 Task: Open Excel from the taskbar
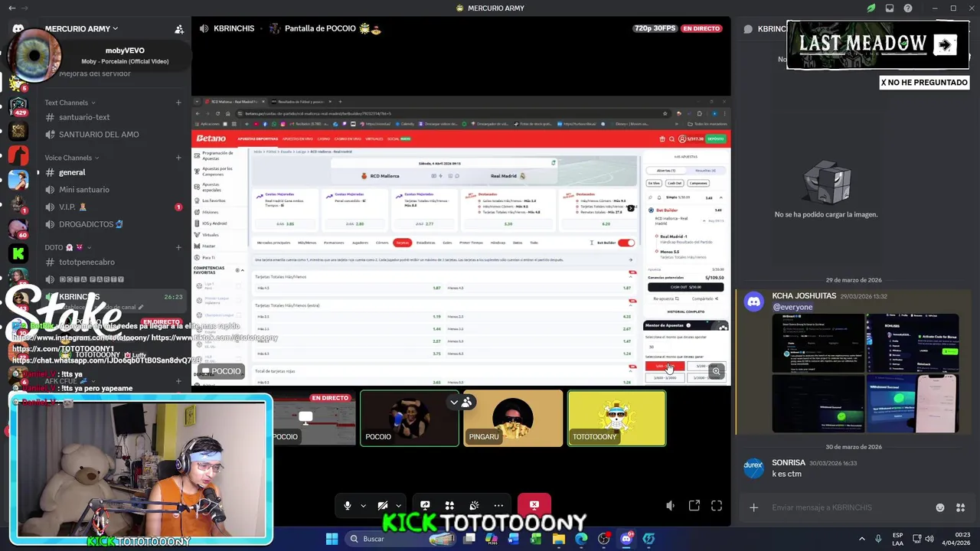(x=536, y=539)
